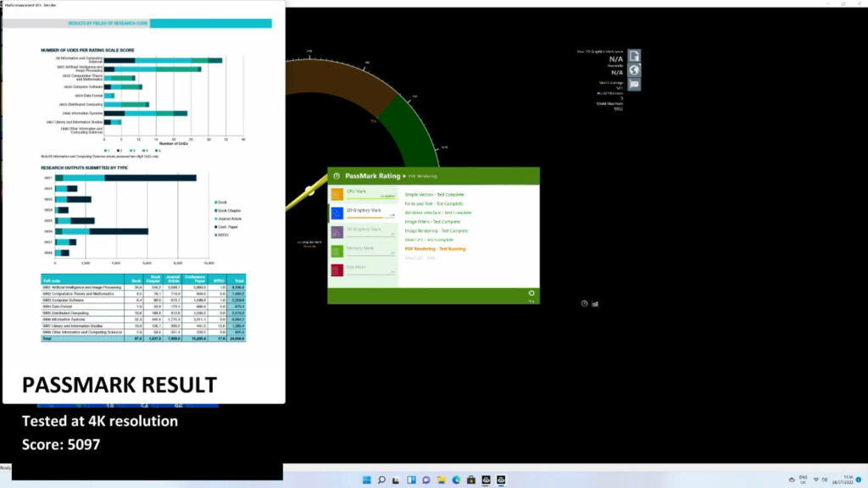Image resolution: width=868 pixels, height=488 pixels.
Task: Click 'Fonts and Text - Test Complete' line
Action: 434,203
